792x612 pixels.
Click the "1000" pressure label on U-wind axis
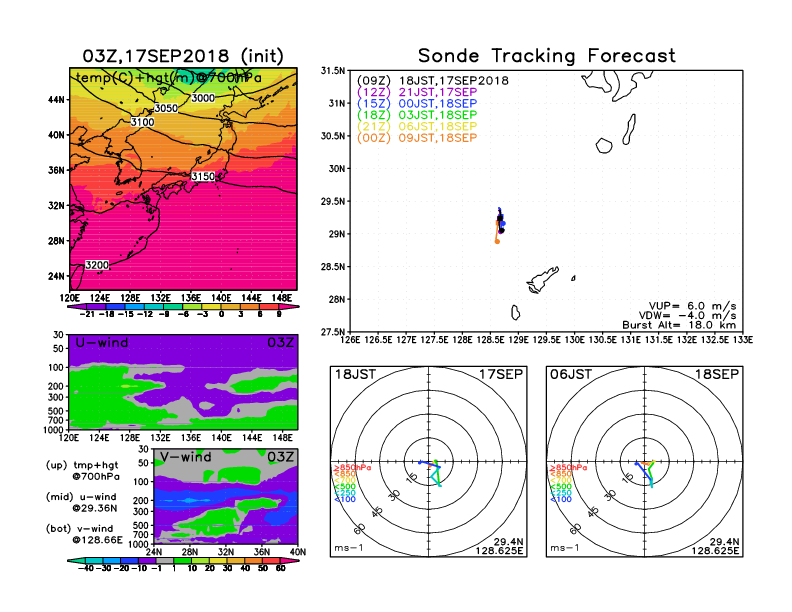(56, 430)
